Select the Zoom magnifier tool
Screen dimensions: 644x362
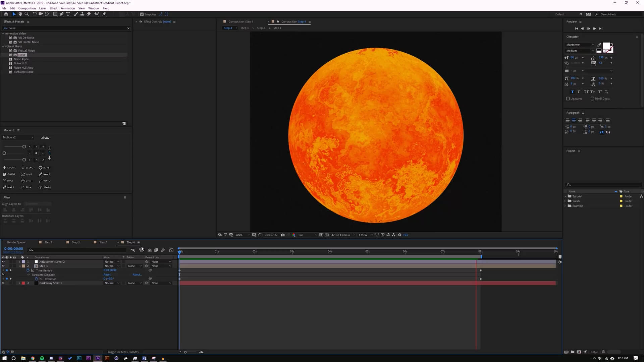(x=26, y=14)
